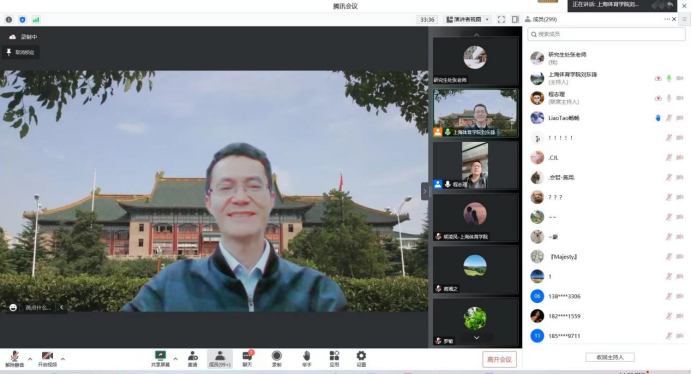Turn on the camera video
The height and width of the screenshot is (374, 692).
pos(47,359)
